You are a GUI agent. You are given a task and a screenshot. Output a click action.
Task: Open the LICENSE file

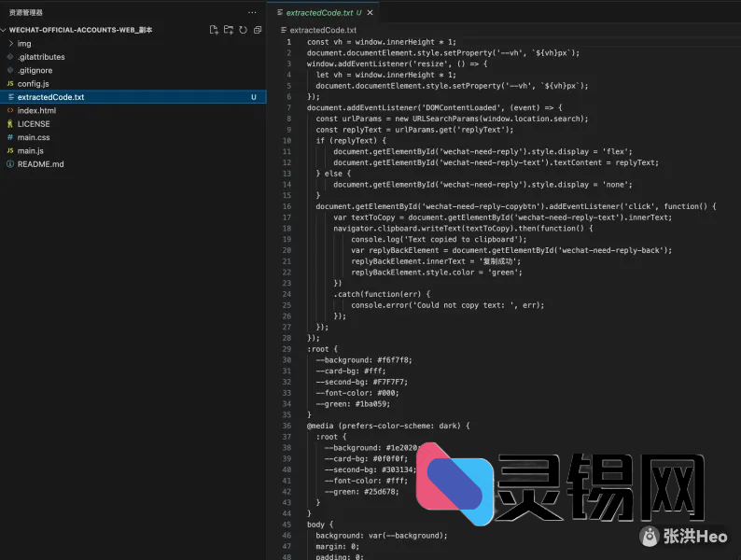click(34, 124)
